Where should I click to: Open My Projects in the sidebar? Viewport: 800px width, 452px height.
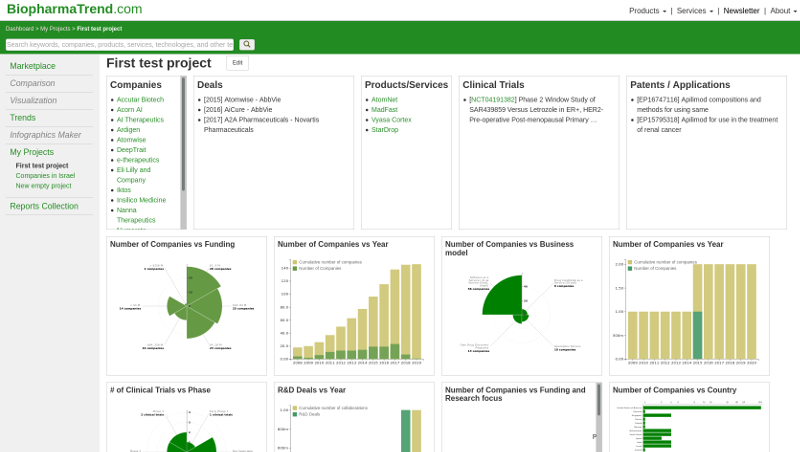click(x=32, y=152)
